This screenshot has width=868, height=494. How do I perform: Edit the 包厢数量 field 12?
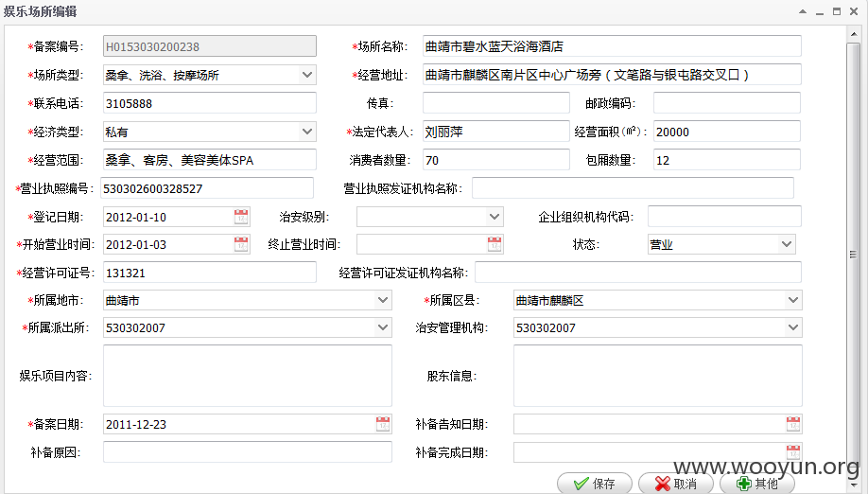[x=727, y=160]
